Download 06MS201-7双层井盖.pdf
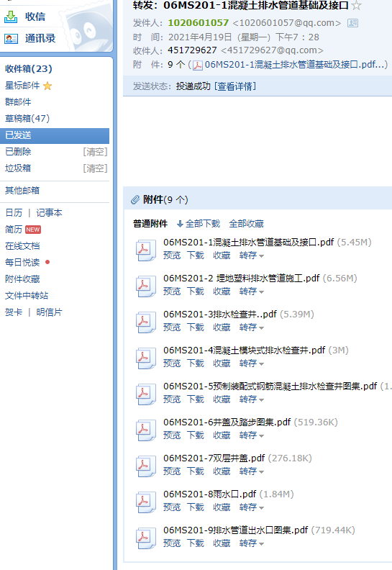Screen dimensions: 392x570 pos(196,471)
